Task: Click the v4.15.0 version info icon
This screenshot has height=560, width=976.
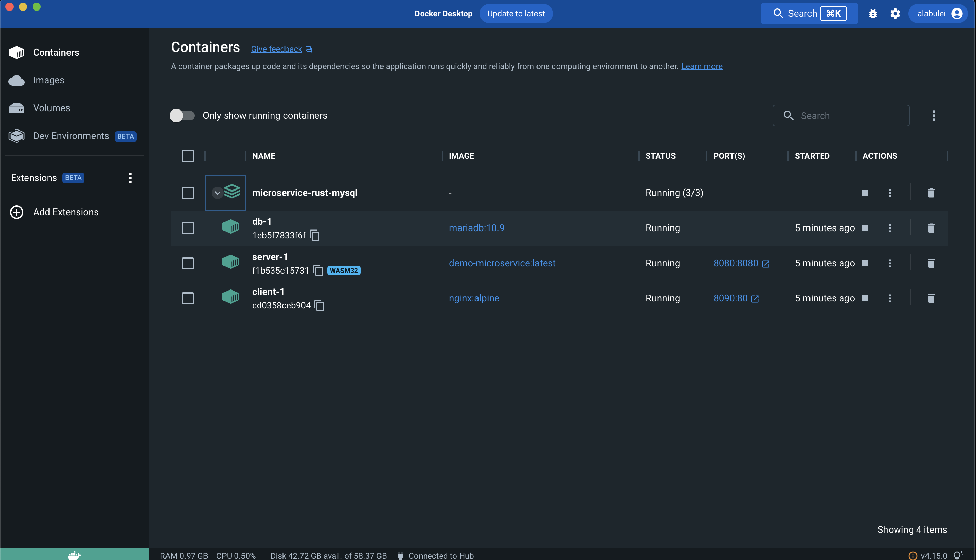Action: (x=913, y=555)
